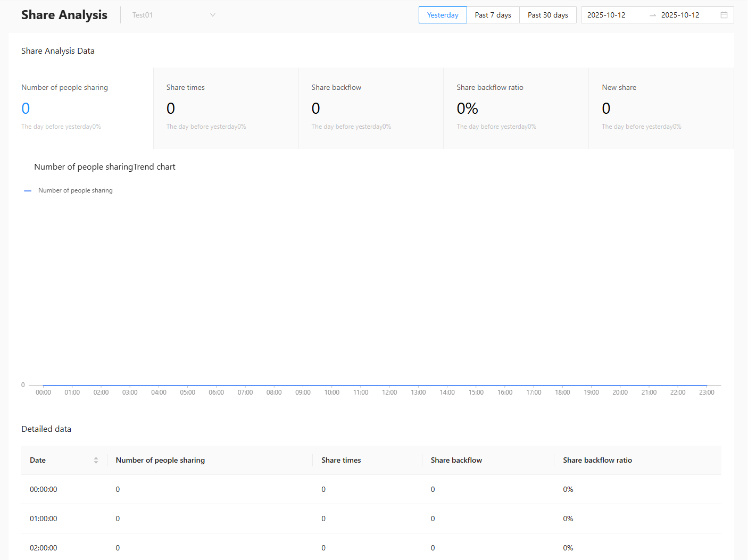Open the Test01 dropdown selector

[170, 15]
